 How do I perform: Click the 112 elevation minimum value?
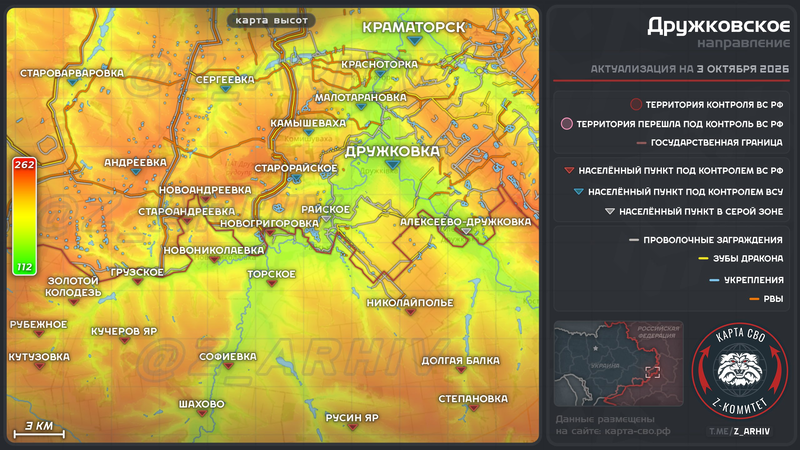(24, 267)
